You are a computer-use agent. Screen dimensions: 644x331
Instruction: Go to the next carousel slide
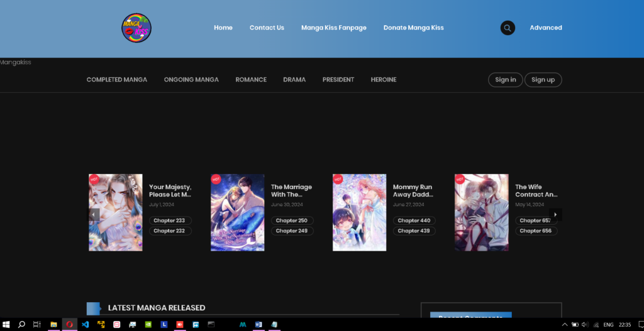pyautogui.click(x=555, y=215)
